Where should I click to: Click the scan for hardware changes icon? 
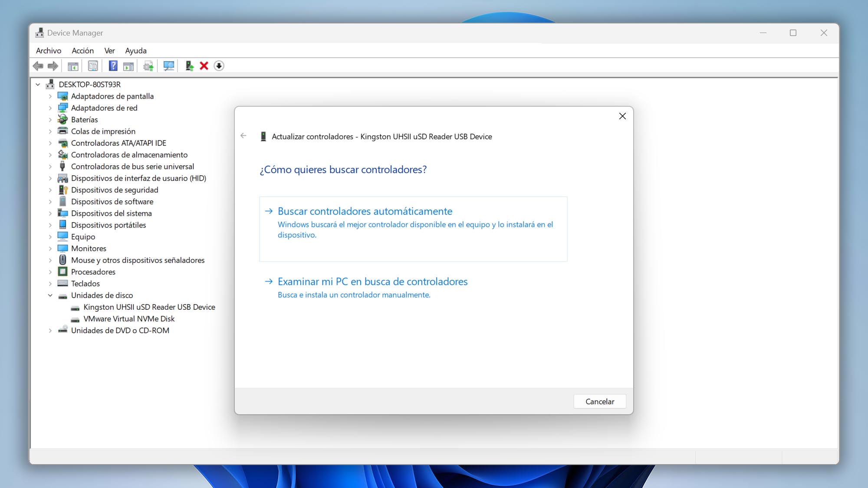pyautogui.click(x=169, y=66)
